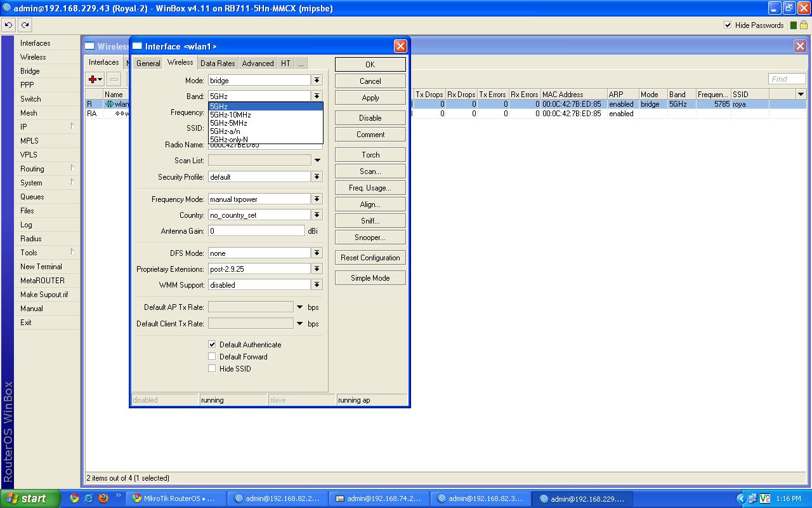Click the Reset Configuration button
This screenshot has width=812, height=508.
[370, 258]
